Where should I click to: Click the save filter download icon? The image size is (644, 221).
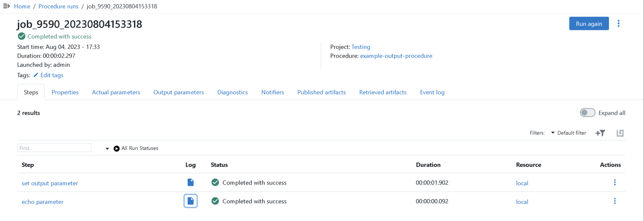pos(620,133)
